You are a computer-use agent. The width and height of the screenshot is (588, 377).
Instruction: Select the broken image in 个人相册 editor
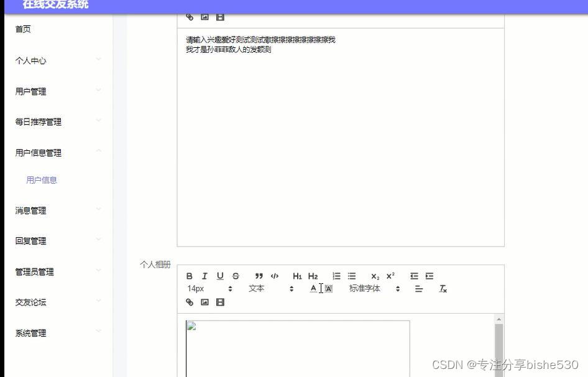[x=298, y=348]
